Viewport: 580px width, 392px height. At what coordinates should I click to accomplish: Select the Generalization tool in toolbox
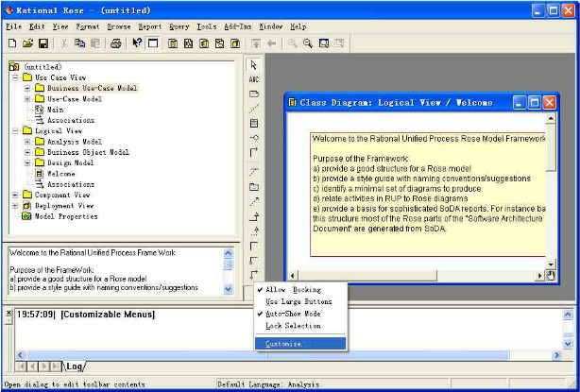(254, 216)
